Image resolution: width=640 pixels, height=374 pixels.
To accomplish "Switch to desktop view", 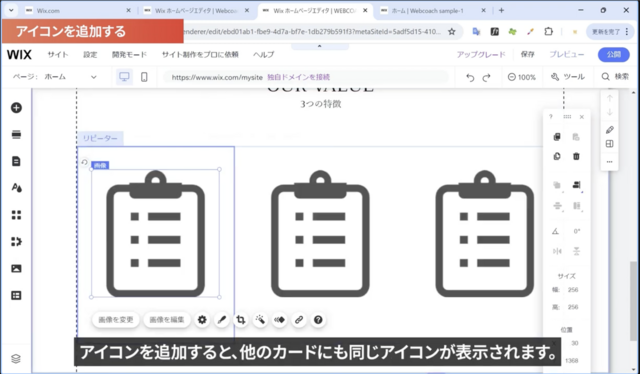I will 124,77.
